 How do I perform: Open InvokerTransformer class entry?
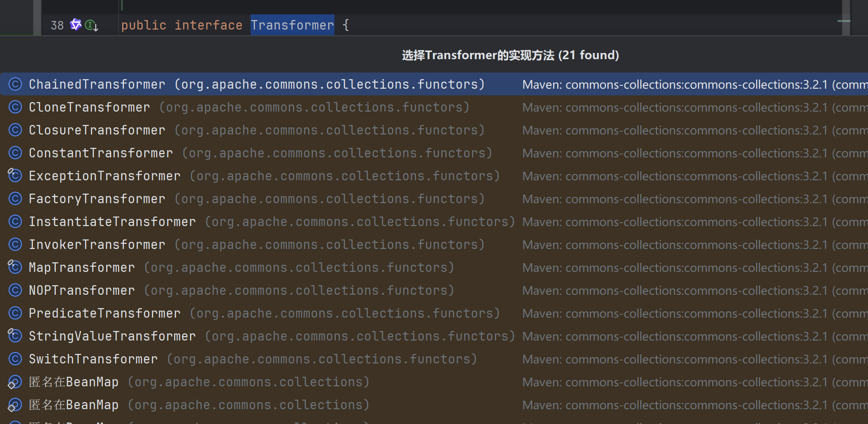(434, 245)
